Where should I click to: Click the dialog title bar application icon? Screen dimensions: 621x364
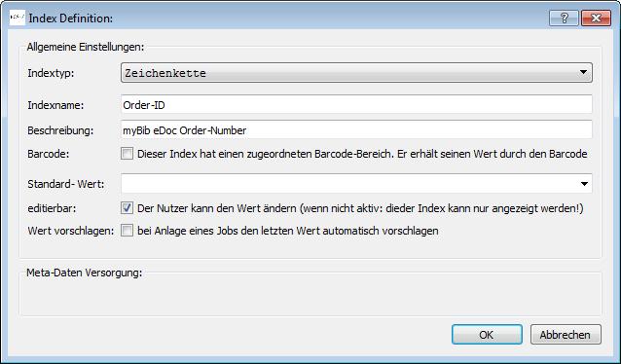click(x=17, y=18)
